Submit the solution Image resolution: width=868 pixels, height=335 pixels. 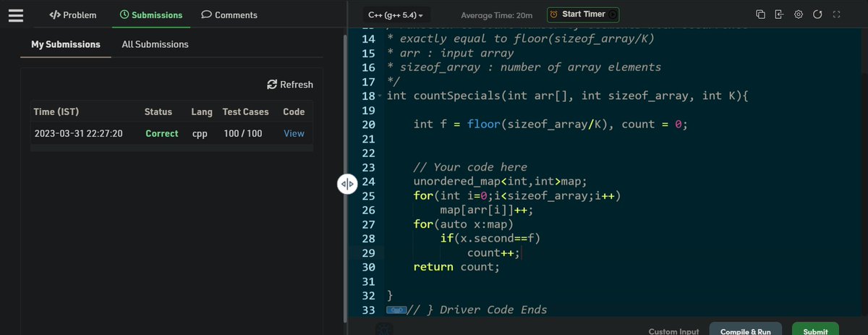[815, 330]
